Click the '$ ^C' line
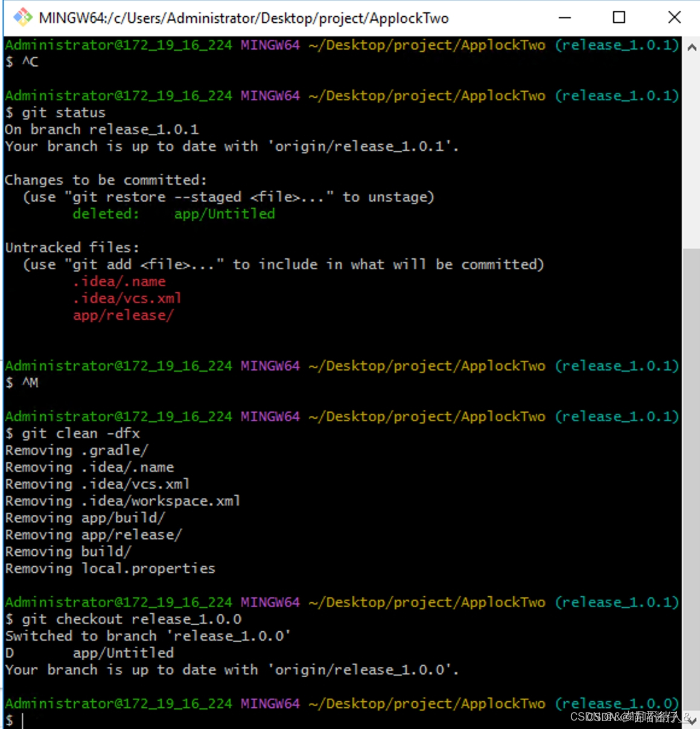700x729 pixels. point(22,62)
